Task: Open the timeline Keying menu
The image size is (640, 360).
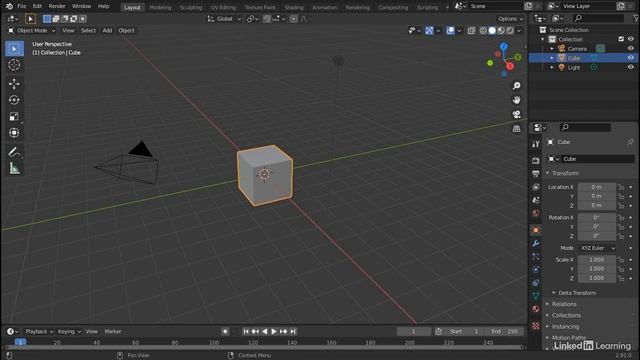Action: tap(69, 331)
